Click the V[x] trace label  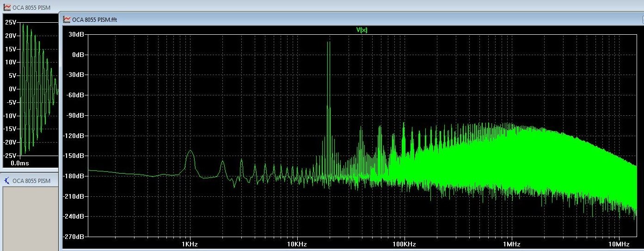362,30
